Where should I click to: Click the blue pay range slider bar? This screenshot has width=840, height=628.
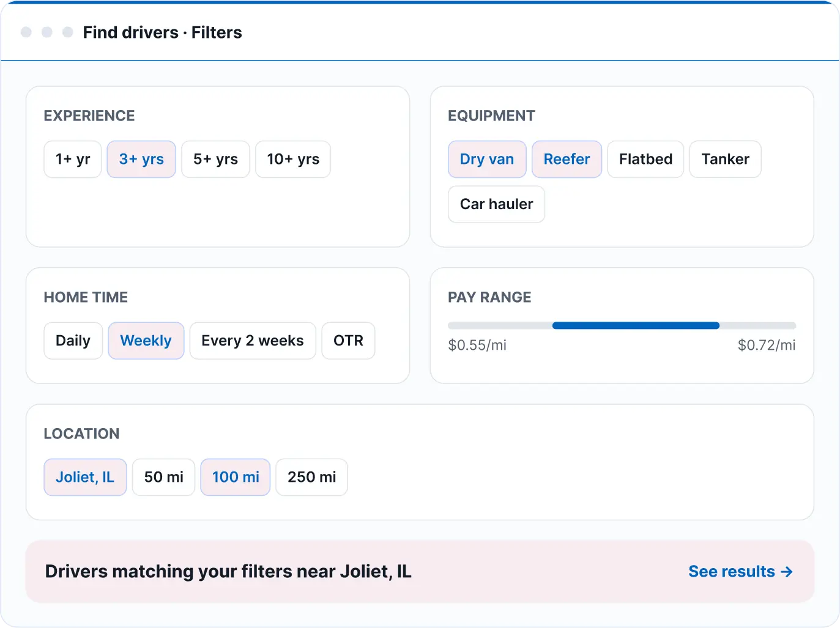636,326
